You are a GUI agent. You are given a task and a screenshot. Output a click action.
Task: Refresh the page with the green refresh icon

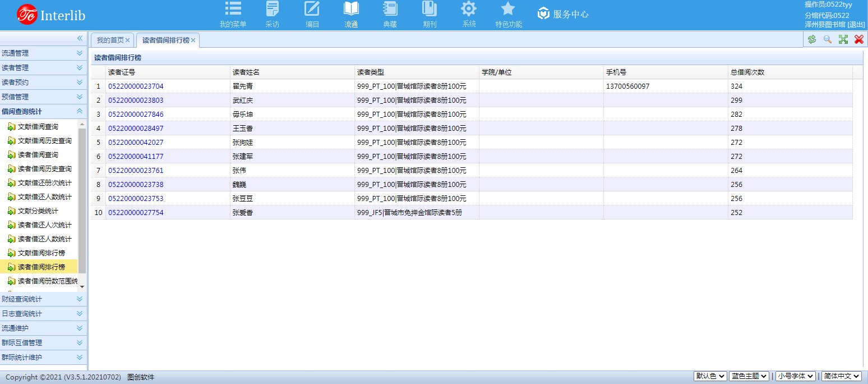pyautogui.click(x=811, y=39)
